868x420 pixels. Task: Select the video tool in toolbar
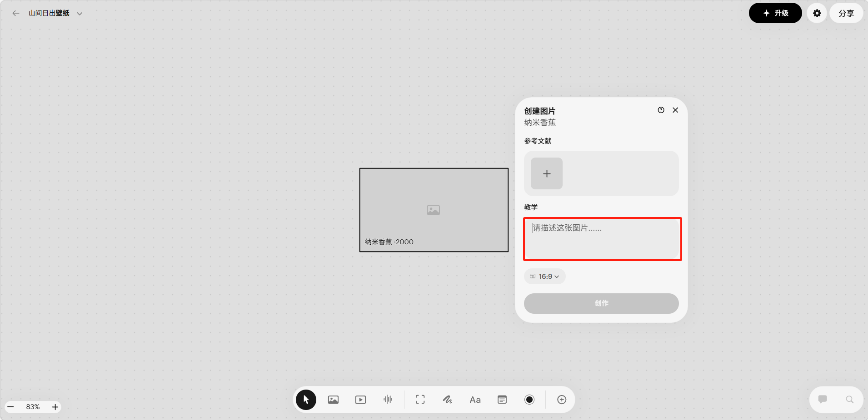pyautogui.click(x=360, y=400)
